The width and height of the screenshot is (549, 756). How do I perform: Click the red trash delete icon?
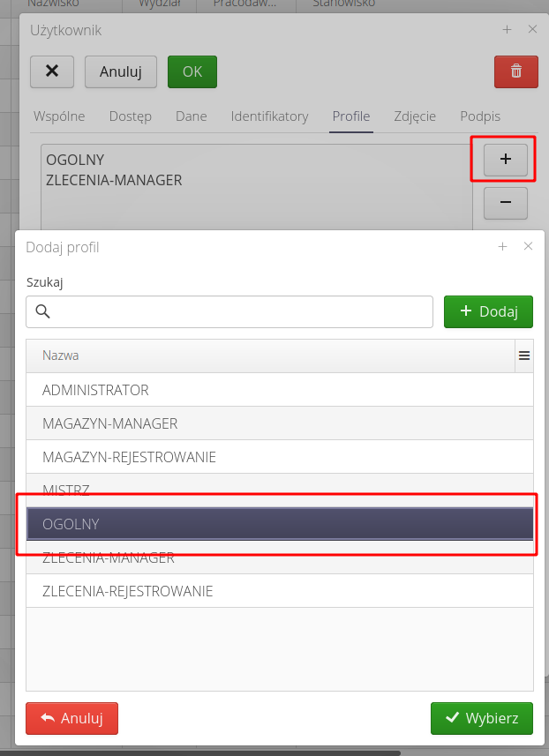[x=515, y=72]
